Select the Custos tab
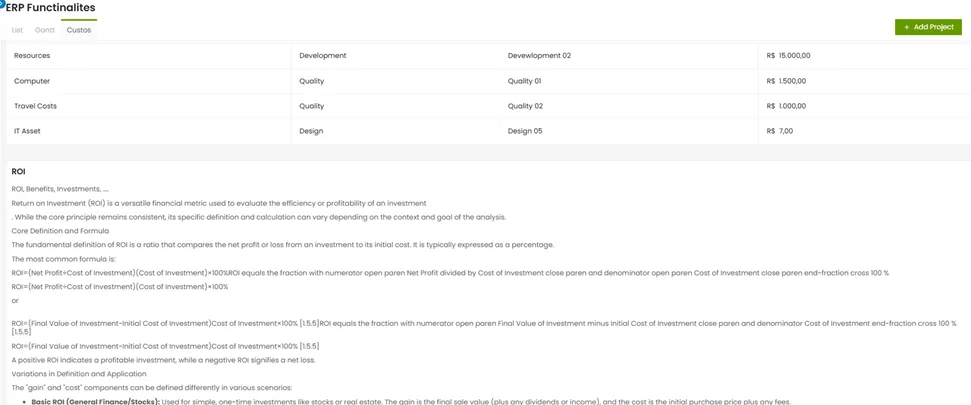The width and height of the screenshot is (971, 405). [79, 30]
